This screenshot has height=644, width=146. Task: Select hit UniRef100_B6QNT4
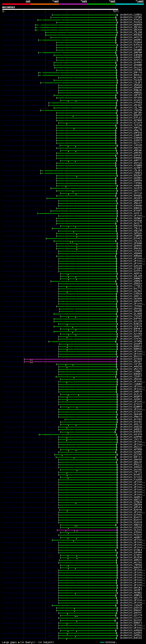131,397
